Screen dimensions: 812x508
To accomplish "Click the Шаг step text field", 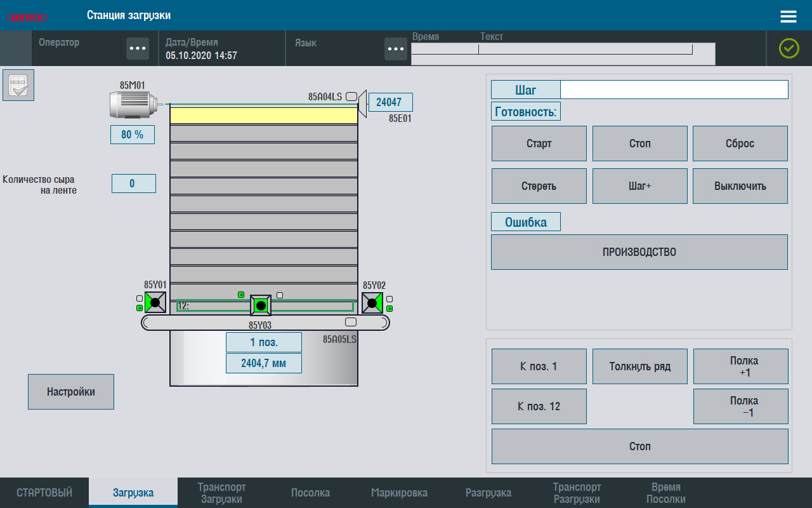I will [674, 90].
